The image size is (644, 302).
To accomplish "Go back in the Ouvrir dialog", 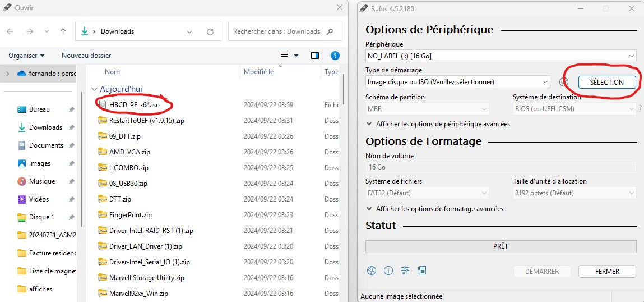I will pos(10,31).
